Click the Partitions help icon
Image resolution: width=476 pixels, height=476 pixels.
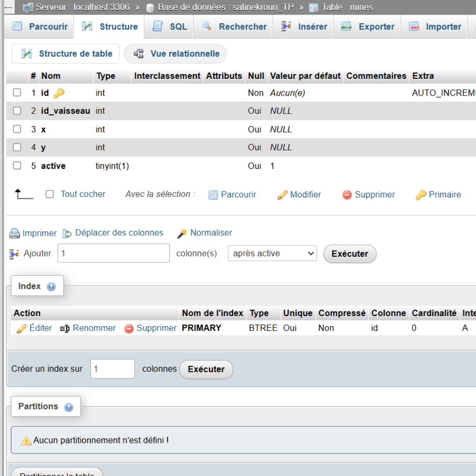point(68,407)
